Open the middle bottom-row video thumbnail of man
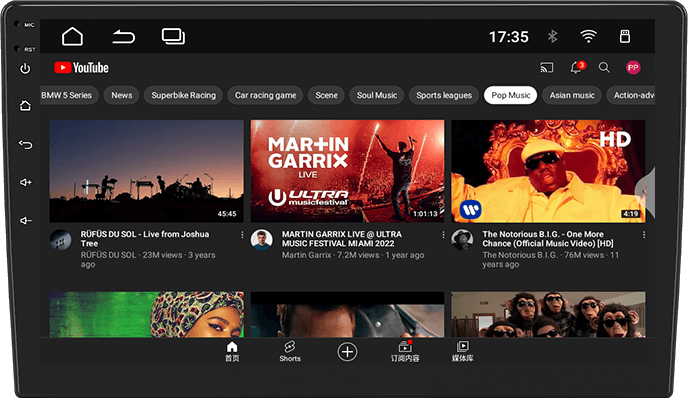688x398 pixels. click(348, 315)
